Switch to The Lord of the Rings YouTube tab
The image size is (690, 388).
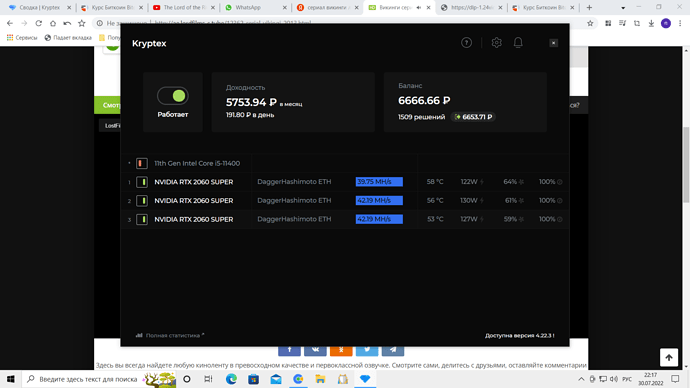[x=184, y=7]
